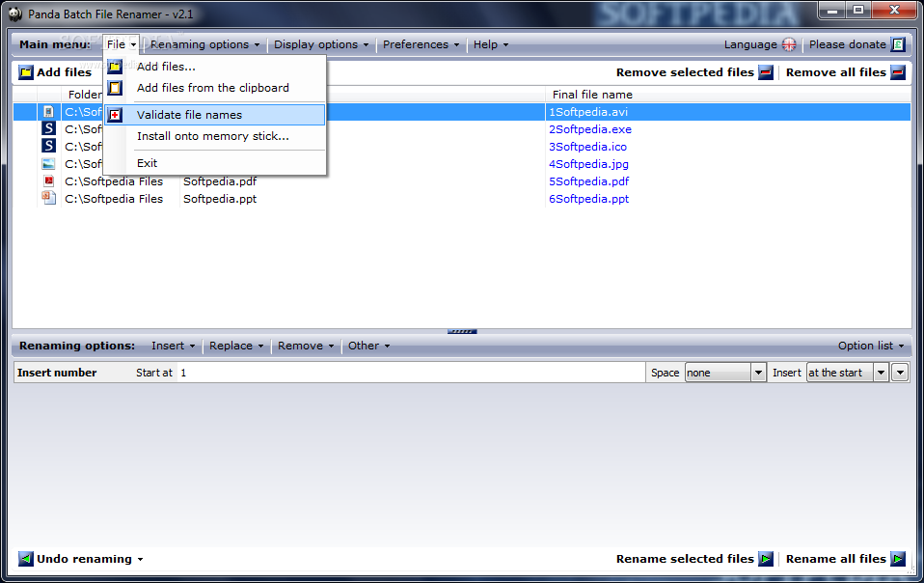This screenshot has width=924, height=583.
Task: Open the Space combo box showing none
Action: (x=724, y=373)
